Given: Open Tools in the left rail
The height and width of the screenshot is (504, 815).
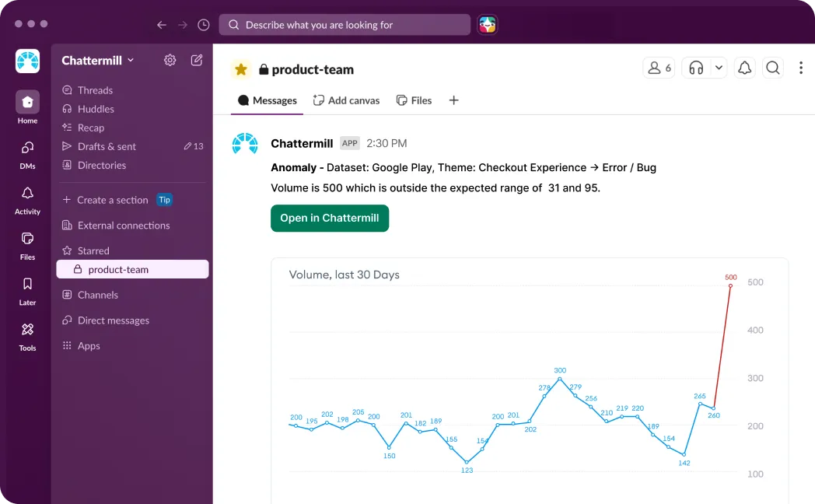Looking at the screenshot, I should [x=27, y=336].
